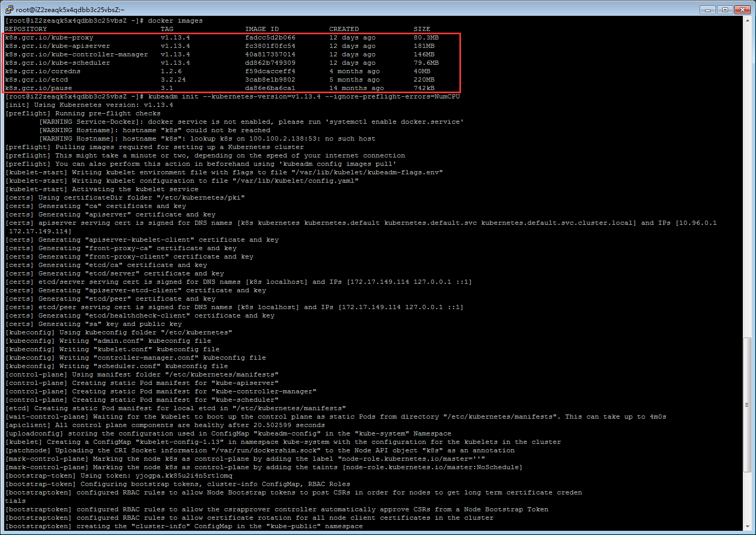Image resolution: width=756 pixels, height=535 pixels.
Task: Click image ID "fadcc5d2b066"
Action: coord(270,37)
